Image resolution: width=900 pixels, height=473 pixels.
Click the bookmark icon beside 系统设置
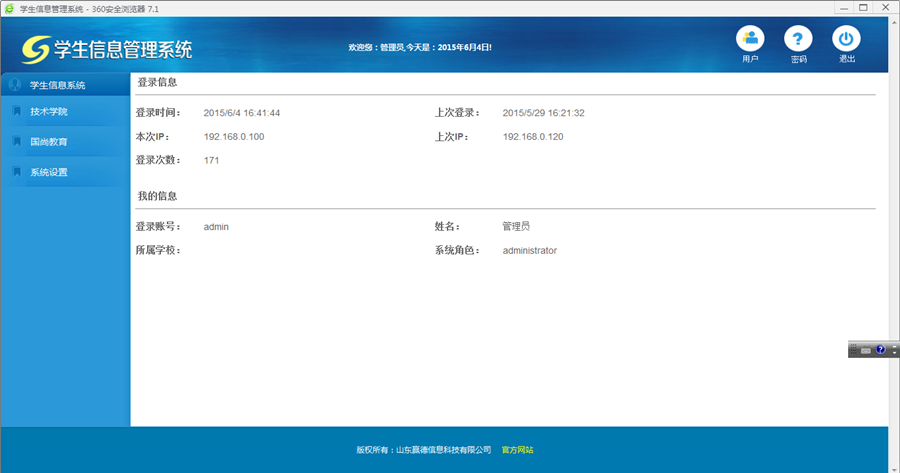(x=16, y=172)
